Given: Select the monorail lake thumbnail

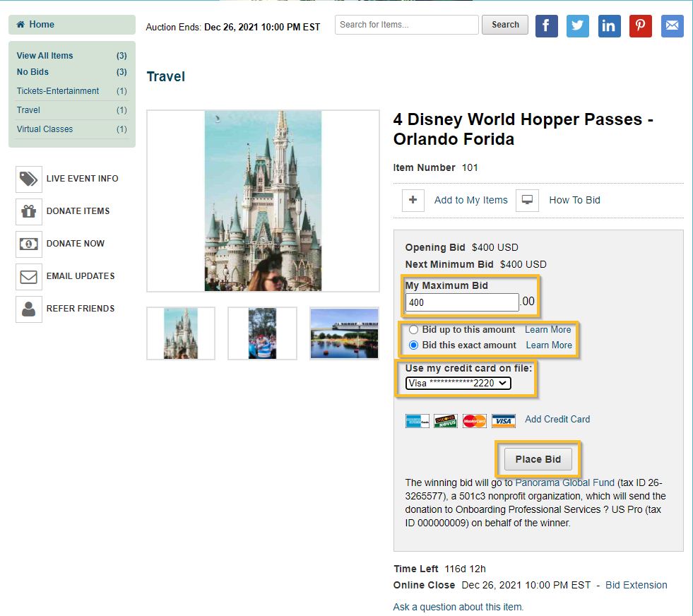Looking at the screenshot, I should (344, 333).
